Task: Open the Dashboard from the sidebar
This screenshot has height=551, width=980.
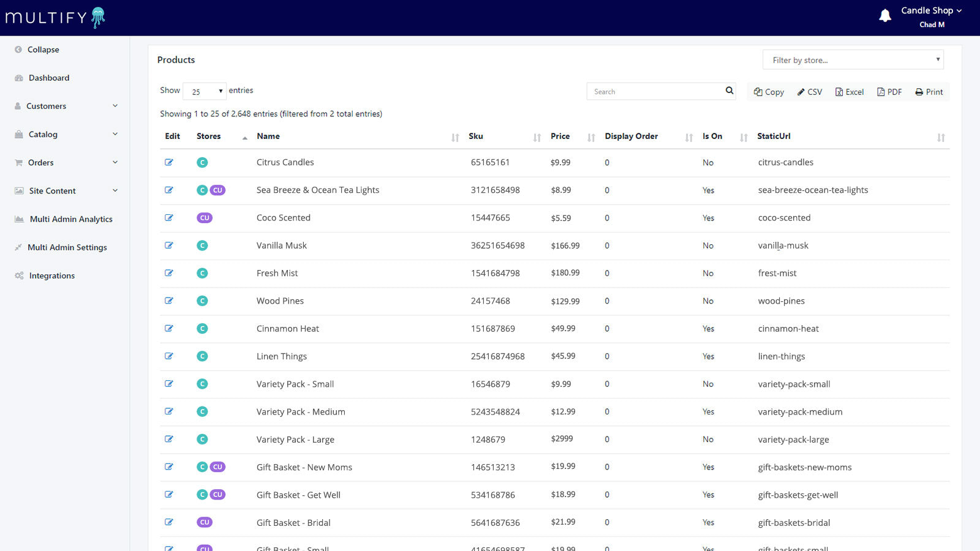Action: [49, 78]
